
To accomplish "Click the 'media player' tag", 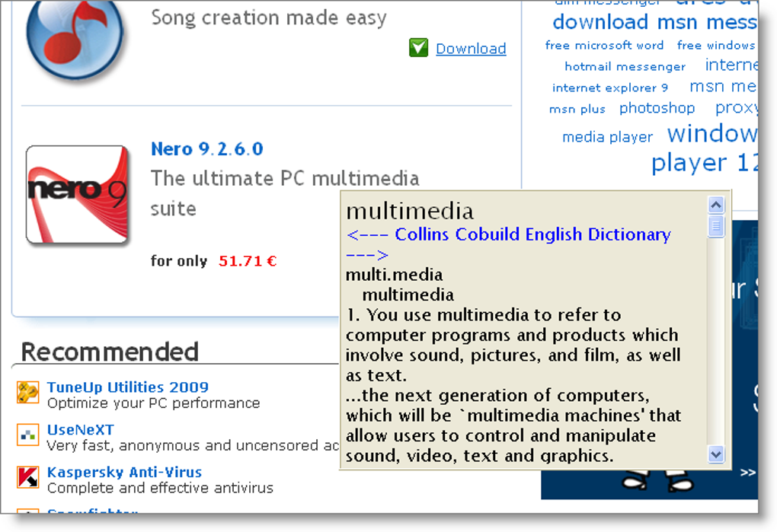I will tap(608, 136).
